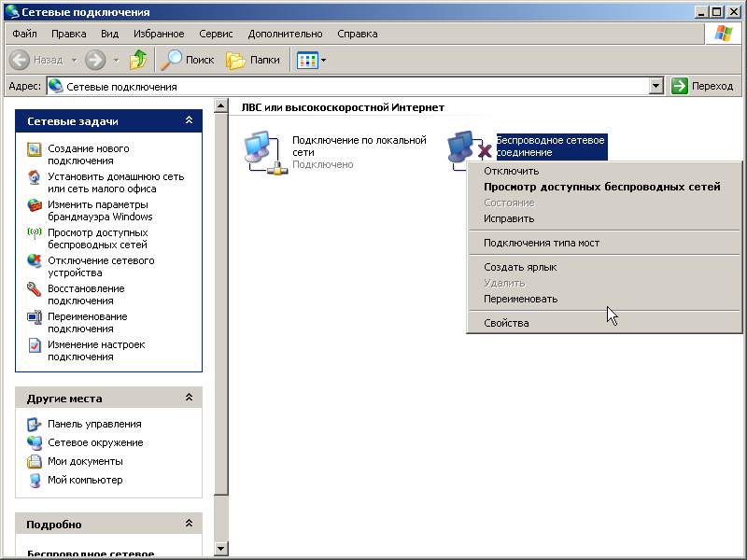Choose Отключить in context menu

[604, 171]
